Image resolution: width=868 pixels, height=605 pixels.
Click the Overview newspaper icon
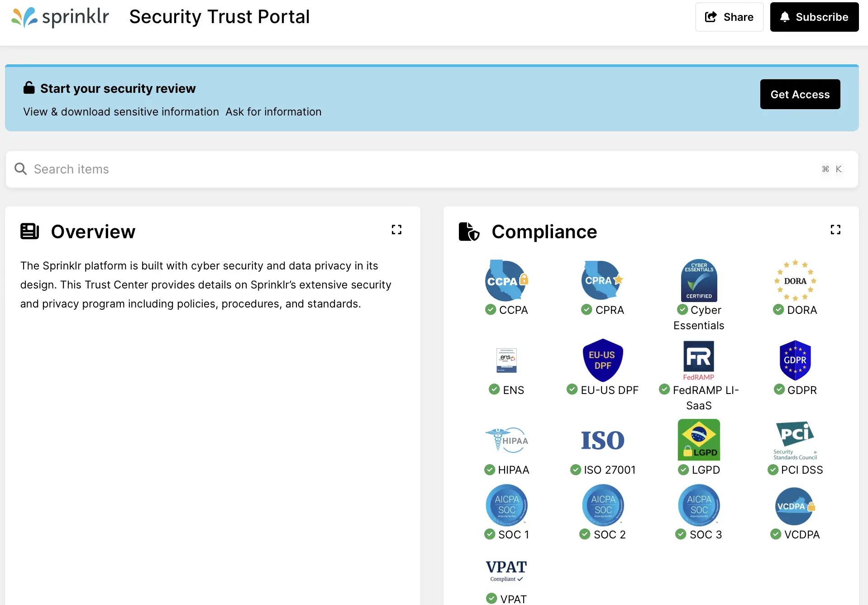30,231
